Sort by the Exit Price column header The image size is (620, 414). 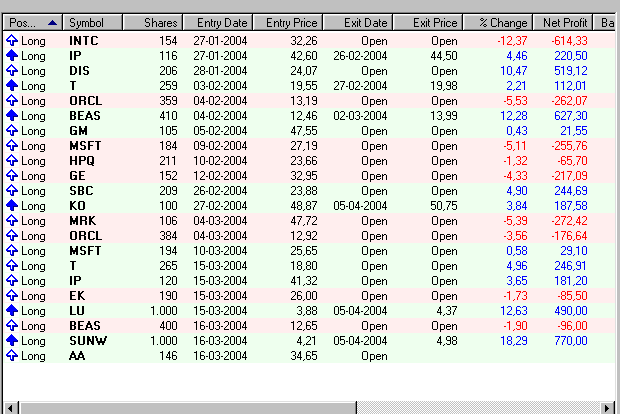[428, 23]
